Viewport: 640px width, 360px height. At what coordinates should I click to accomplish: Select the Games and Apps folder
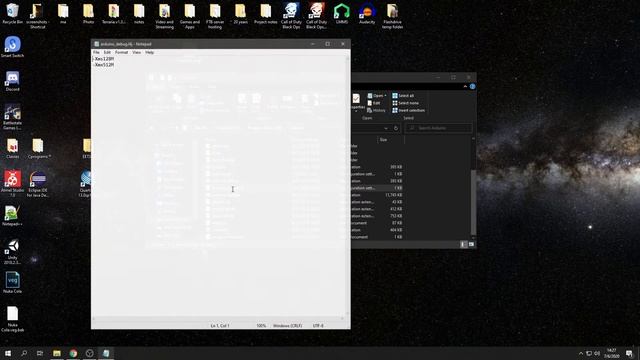click(190, 16)
